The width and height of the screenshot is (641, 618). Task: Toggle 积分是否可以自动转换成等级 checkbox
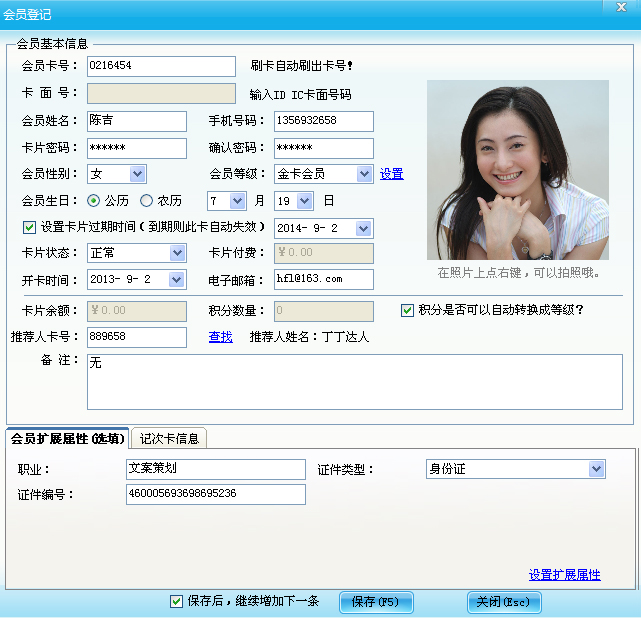pos(407,310)
